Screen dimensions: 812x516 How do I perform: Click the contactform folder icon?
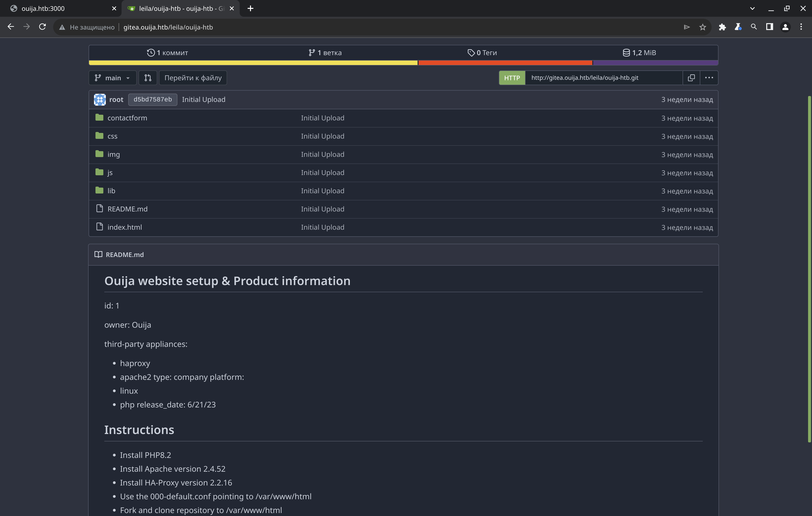[x=99, y=117]
